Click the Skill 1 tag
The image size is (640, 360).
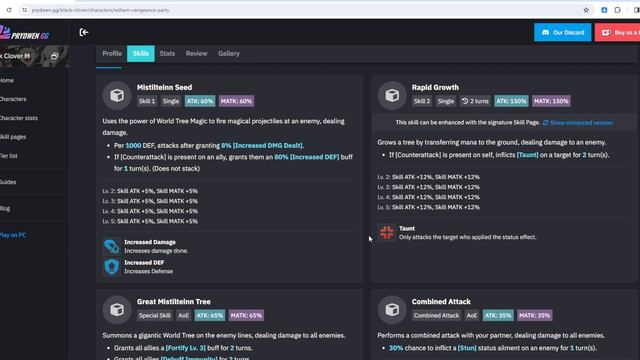click(x=147, y=101)
